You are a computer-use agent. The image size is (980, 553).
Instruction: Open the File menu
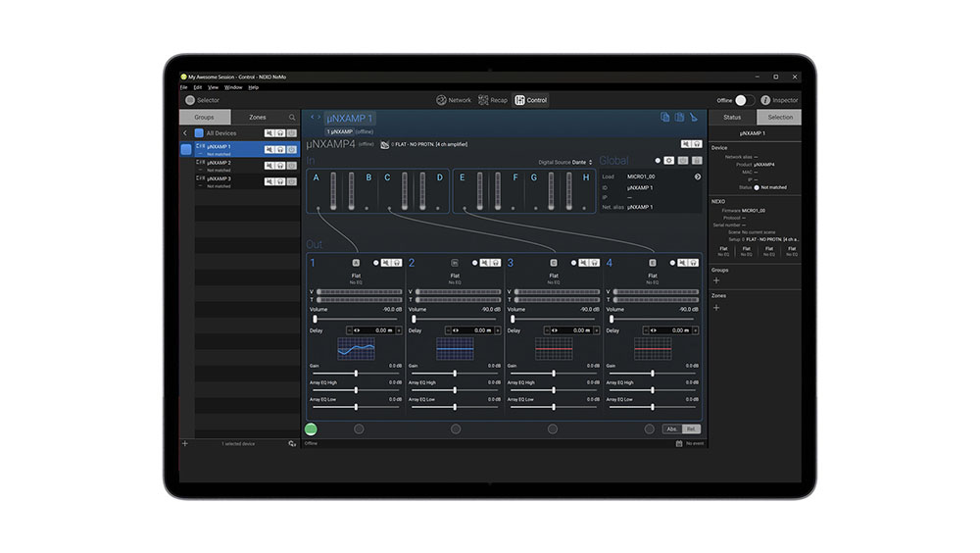(184, 87)
